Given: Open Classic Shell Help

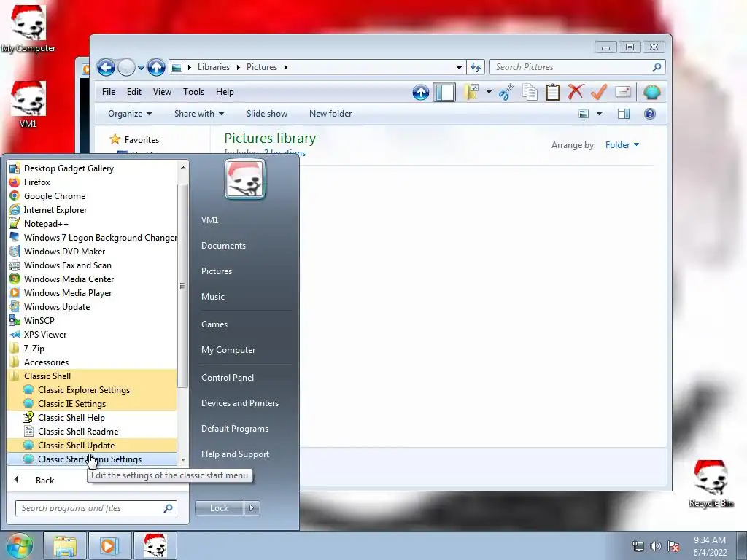Looking at the screenshot, I should click(92, 418).
